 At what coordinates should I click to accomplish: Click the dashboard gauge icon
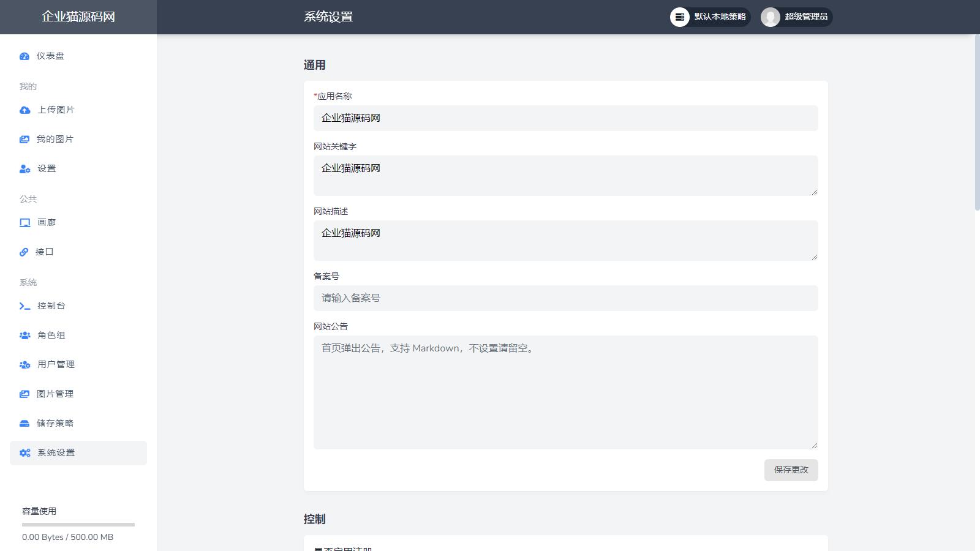24,56
